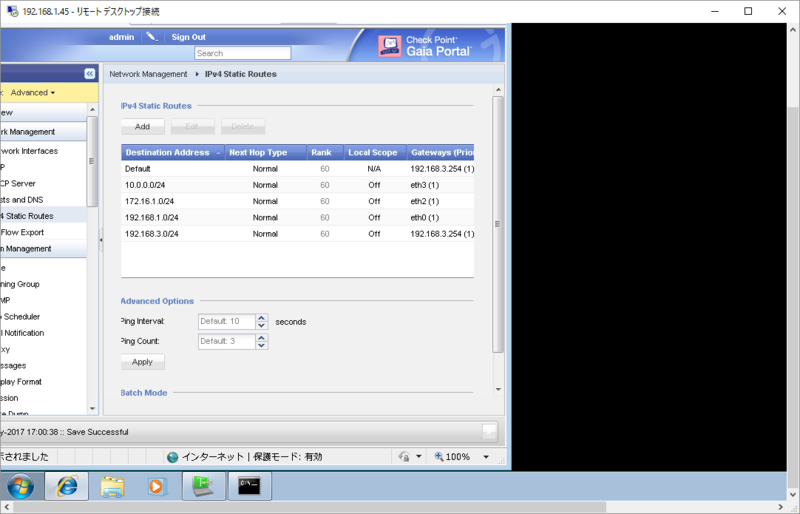This screenshot has width=800, height=514.
Task: Sort by Destination Address column
Action: tap(172, 152)
